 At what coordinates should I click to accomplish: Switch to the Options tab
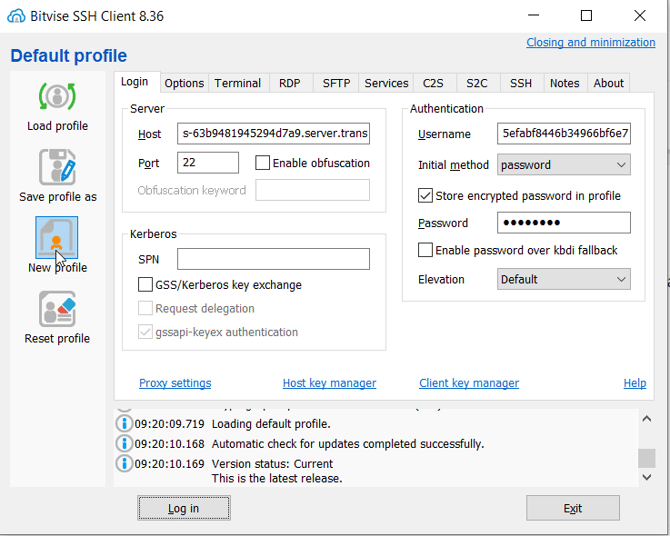(x=184, y=83)
